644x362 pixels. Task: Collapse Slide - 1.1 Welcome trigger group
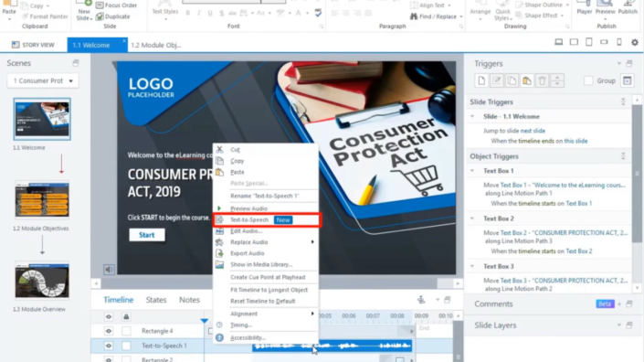tap(472, 116)
